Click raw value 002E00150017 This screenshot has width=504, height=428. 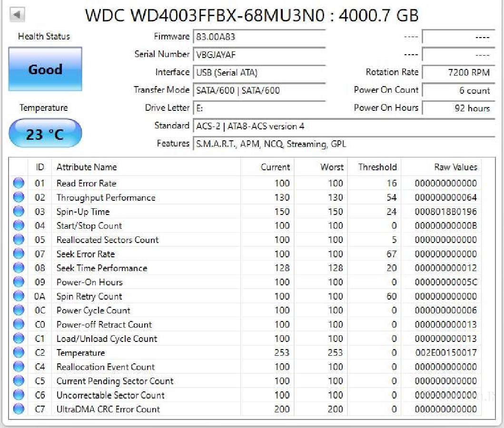445,353
